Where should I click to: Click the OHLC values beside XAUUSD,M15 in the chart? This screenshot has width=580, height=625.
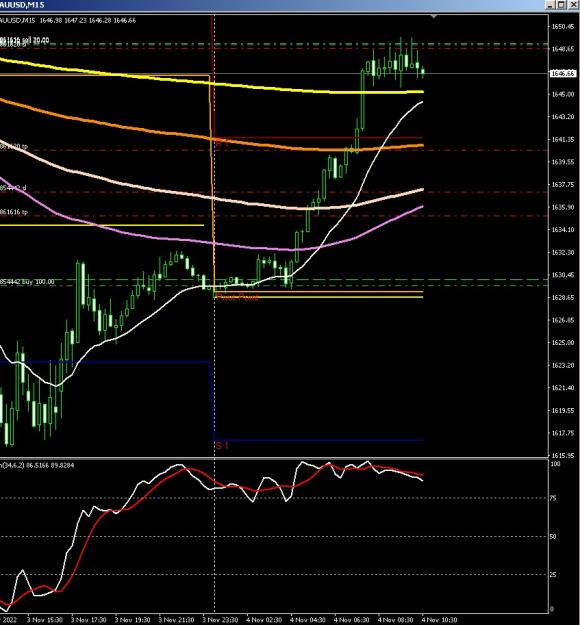(x=88, y=20)
